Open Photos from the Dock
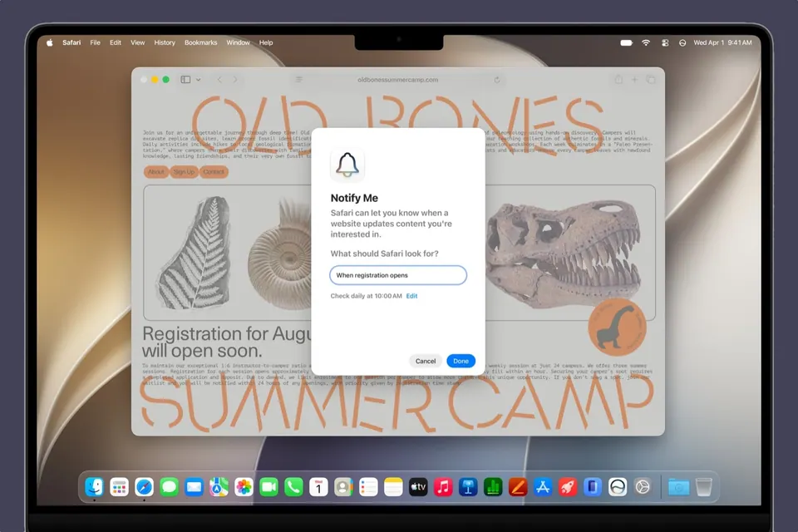Viewport: 798px width, 532px height. coord(244,487)
